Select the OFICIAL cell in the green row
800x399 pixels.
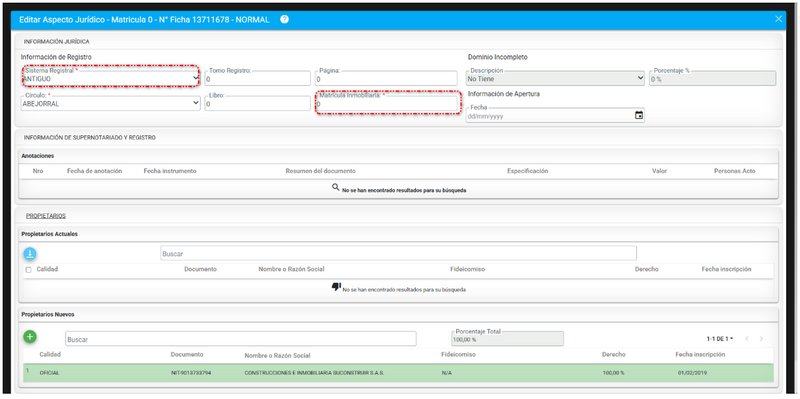(x=49, y=373)
